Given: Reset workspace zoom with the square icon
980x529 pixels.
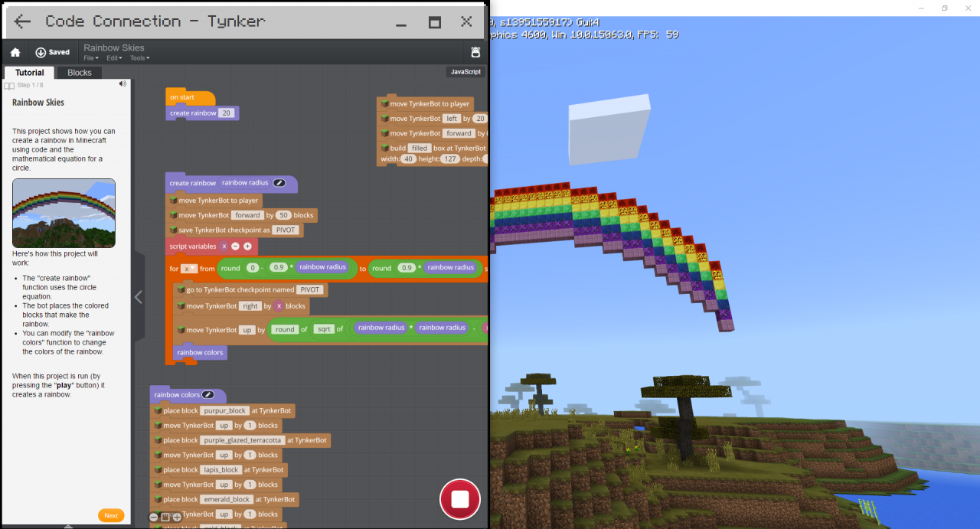Looking at the screenshot, I should pyautogui.click(x=165, y=517).
